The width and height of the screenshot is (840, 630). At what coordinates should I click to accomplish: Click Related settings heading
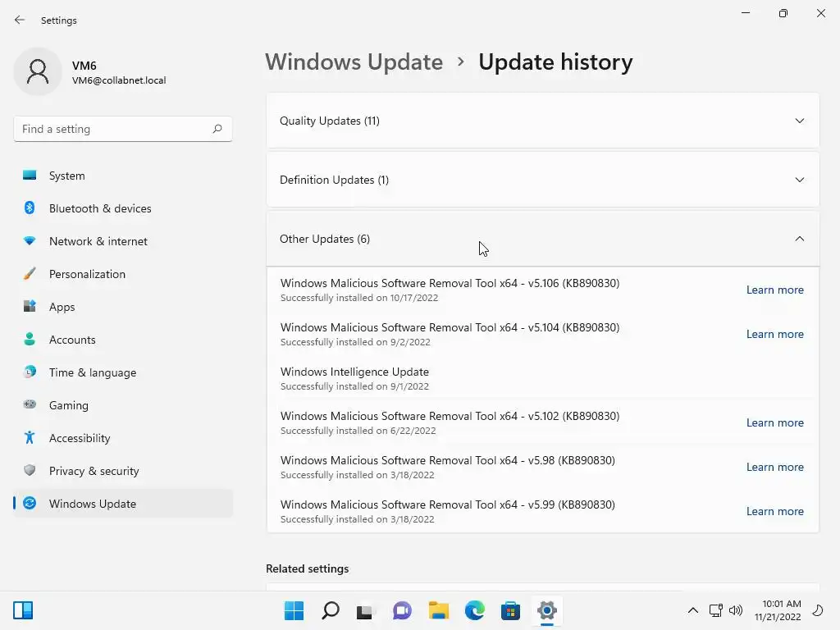pyautogui.click(x=307, y=568)
